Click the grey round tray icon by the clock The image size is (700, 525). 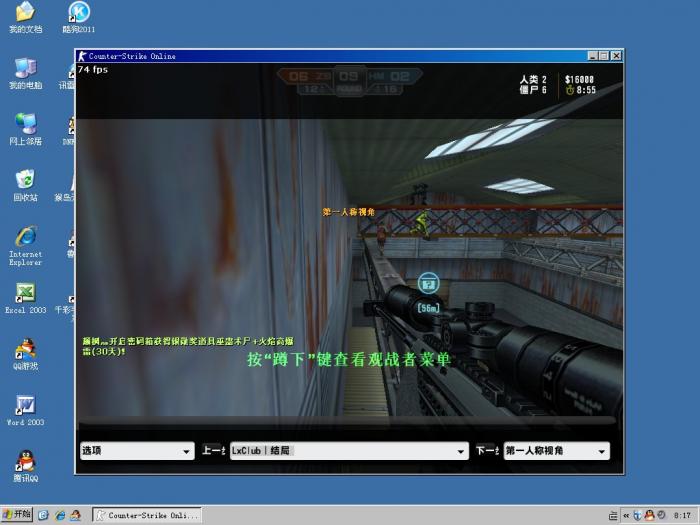pos(661,515)
